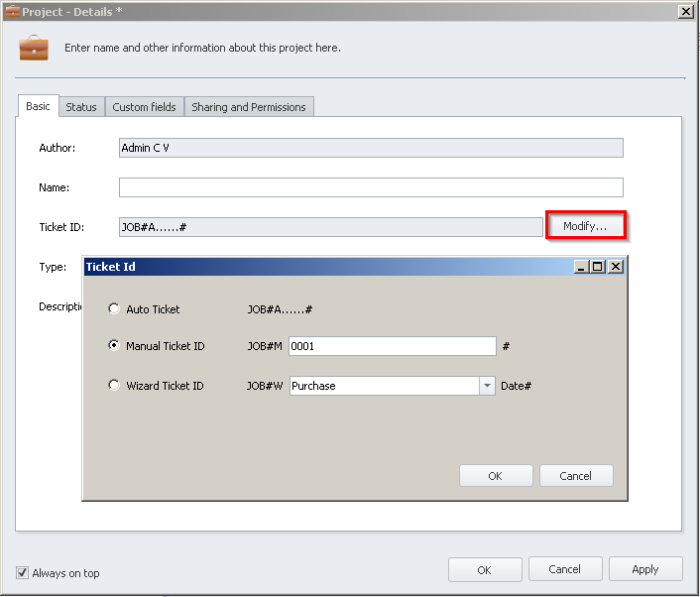Click the Ticket Id dialog title

tap(110, 267)
